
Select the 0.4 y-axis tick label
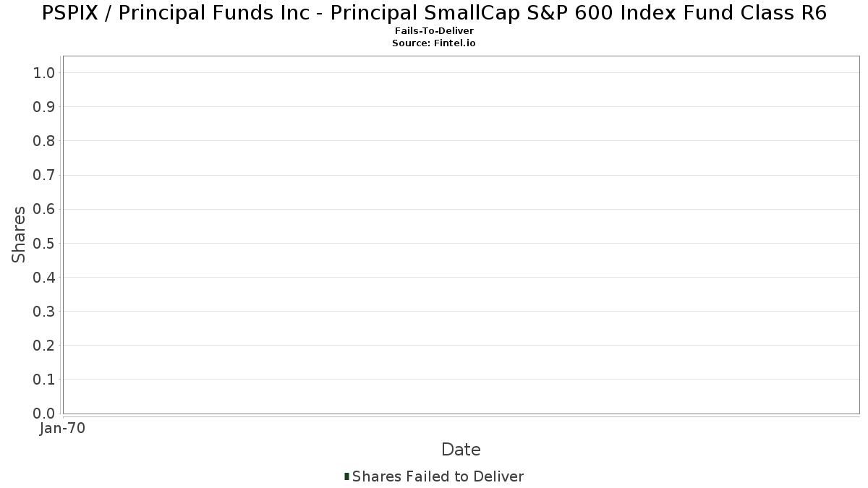click(x=44, y=278)
